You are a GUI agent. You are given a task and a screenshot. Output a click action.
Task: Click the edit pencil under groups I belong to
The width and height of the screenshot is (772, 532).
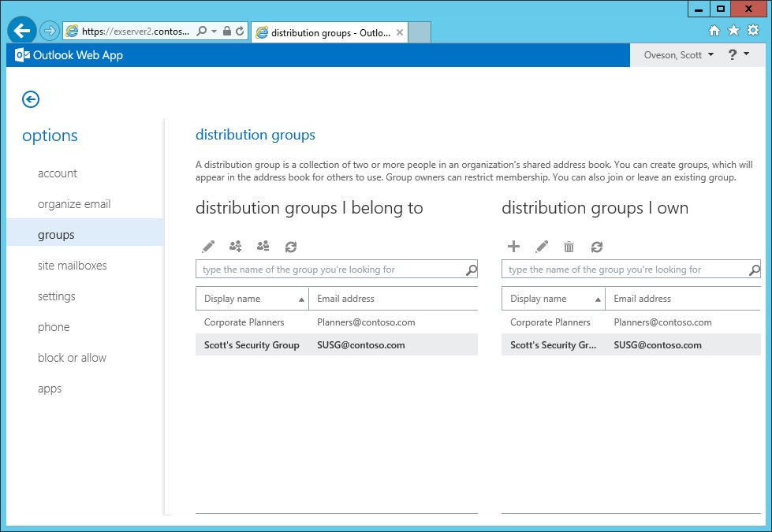(x=208, y=247)
